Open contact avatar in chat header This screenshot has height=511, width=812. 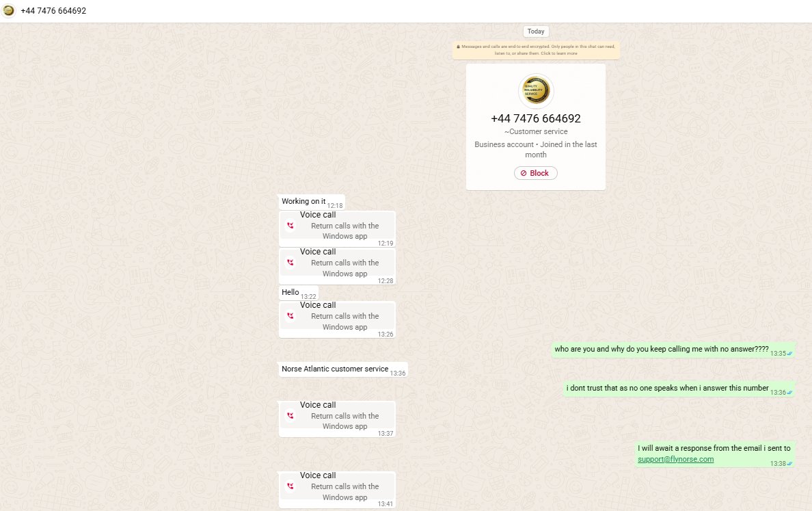coord(8,10)
